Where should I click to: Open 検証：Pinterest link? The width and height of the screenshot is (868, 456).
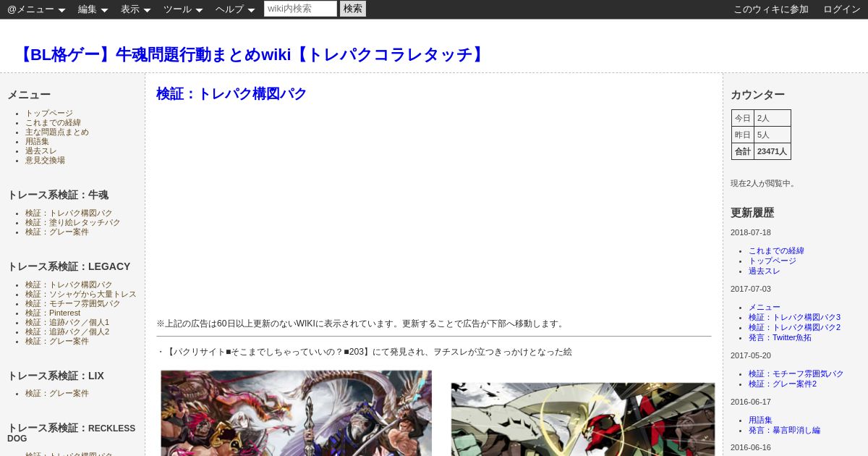53,313
